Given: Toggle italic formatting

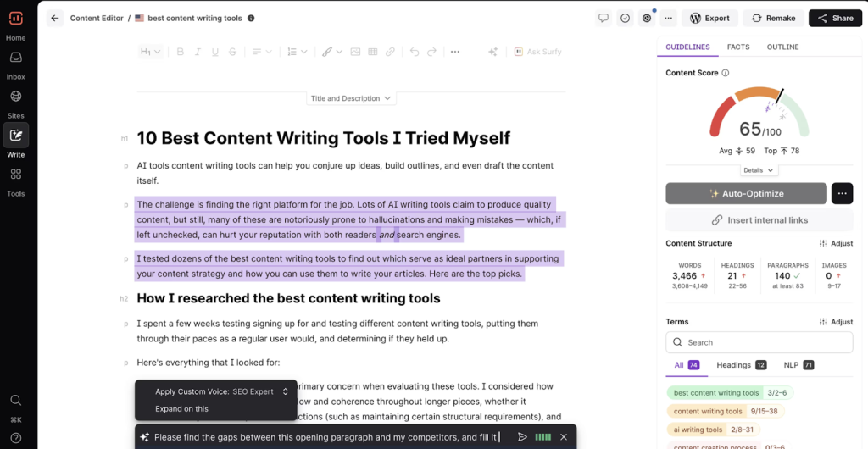Looking at the screenshot, I should (198, 52).
